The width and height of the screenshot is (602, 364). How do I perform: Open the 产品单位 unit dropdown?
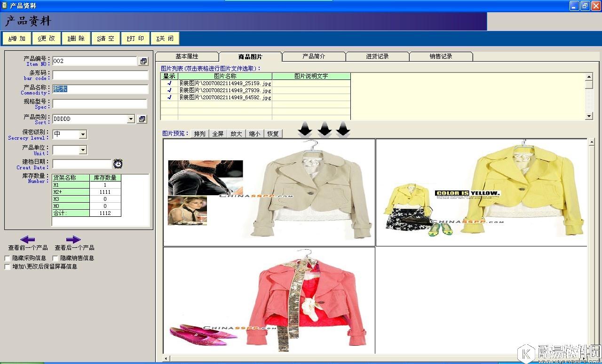coord(83,150)
